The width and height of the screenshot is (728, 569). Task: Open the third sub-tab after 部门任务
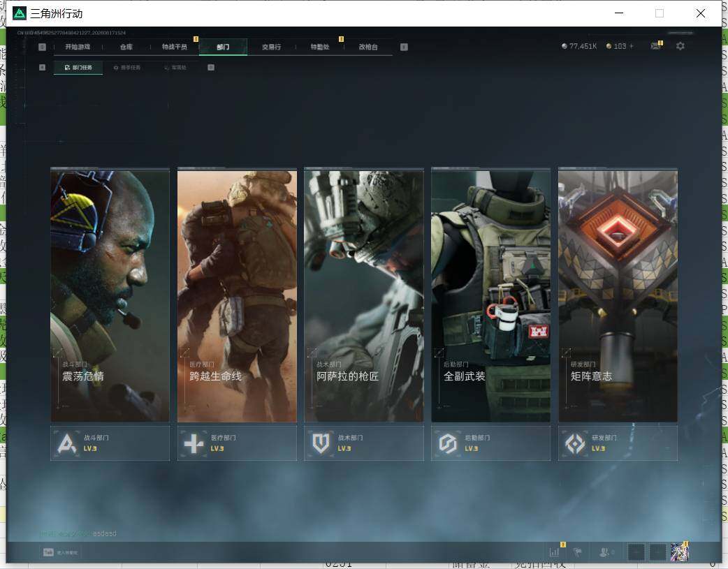[175, 67]
